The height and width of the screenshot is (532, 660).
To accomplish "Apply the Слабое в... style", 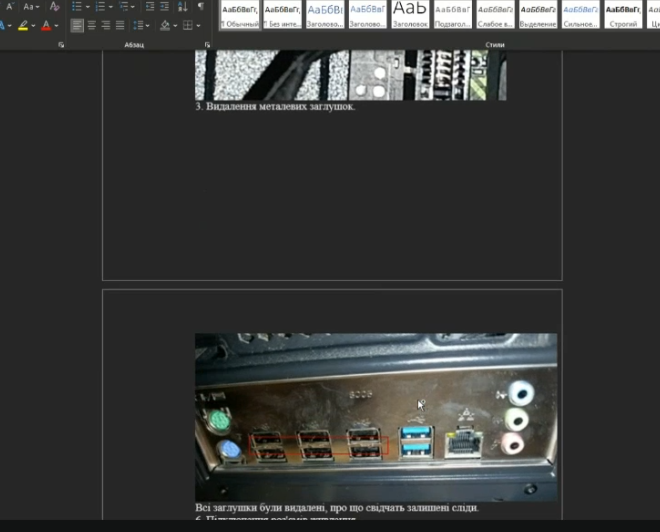I will [x=495, y=14].
